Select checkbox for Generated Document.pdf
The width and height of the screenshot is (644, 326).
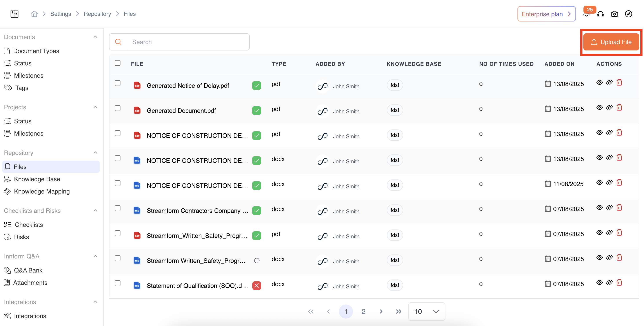pos(118,108)
